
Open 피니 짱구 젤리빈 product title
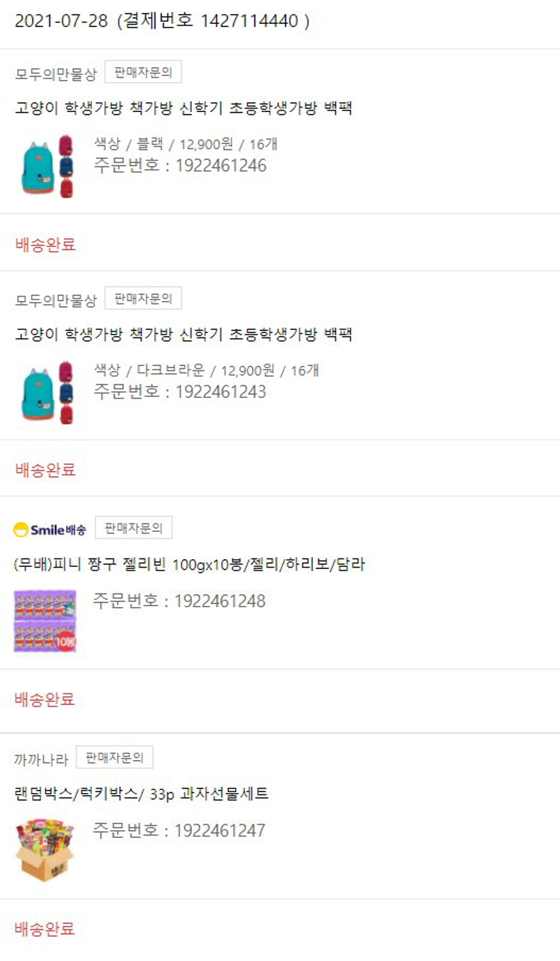pyautogui.click(x=190, y=565)
